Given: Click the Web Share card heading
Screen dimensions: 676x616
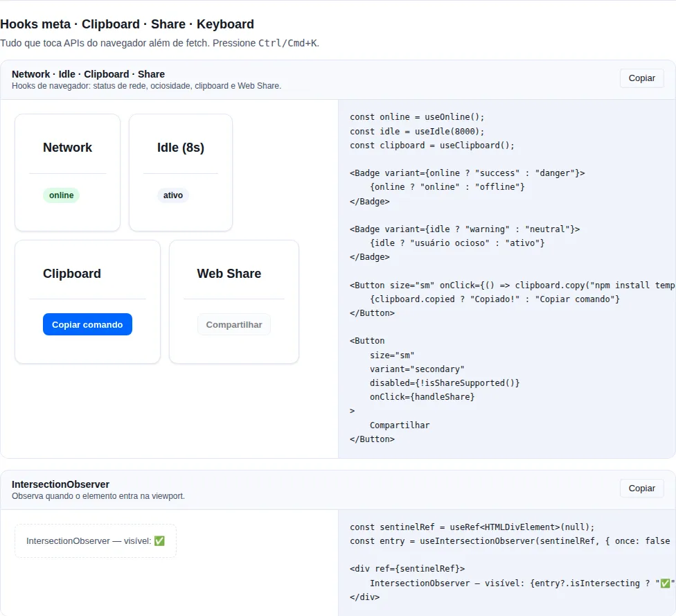Looking at the screenshot, I should tap(229, 274).
